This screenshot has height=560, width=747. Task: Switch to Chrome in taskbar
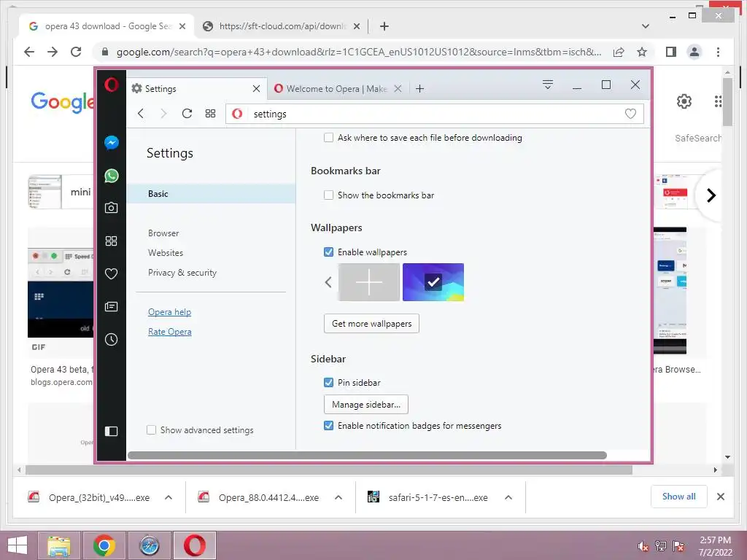(x=104, y=545)
